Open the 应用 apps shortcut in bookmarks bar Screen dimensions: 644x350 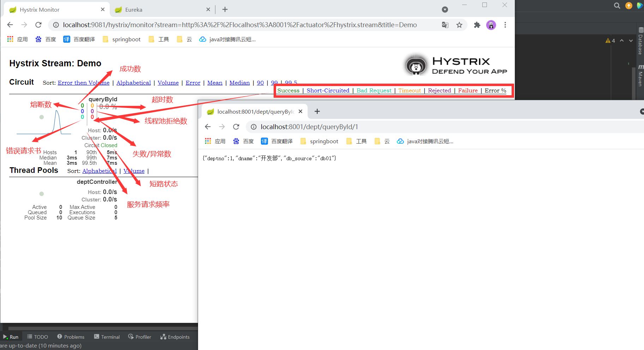coord(18,39)
